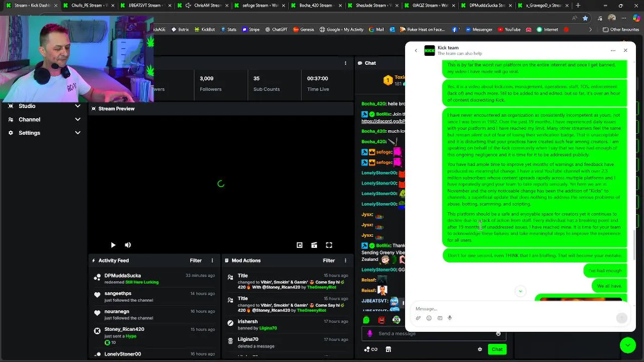Open a new browser tab
The height and width of the screenshot is (362, 644).
pyautogui.click(x=578, y=6)
